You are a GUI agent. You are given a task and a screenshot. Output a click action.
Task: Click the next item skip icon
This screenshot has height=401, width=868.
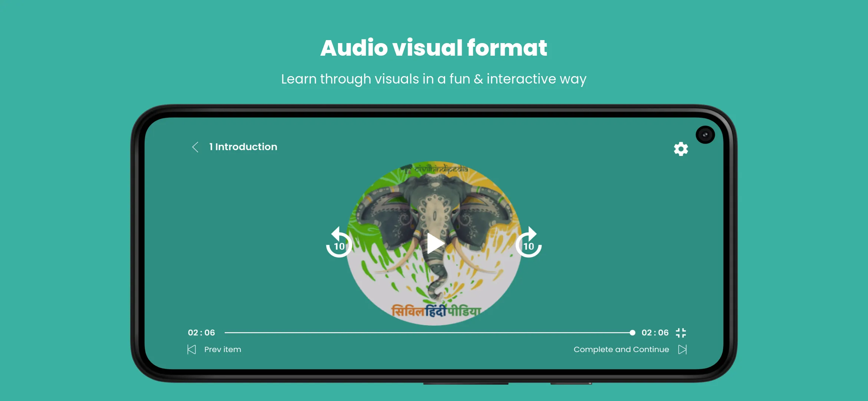pyautogui.click(x=683, y=349)
